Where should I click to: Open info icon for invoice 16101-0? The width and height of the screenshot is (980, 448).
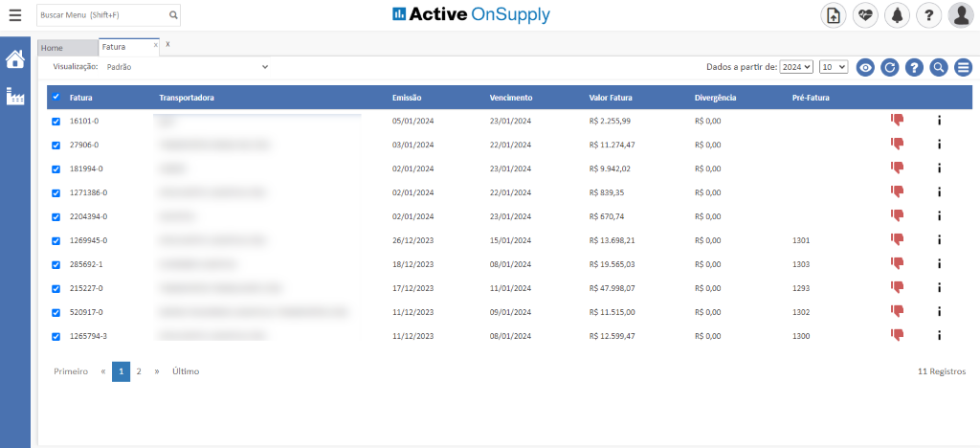point(939,121)
